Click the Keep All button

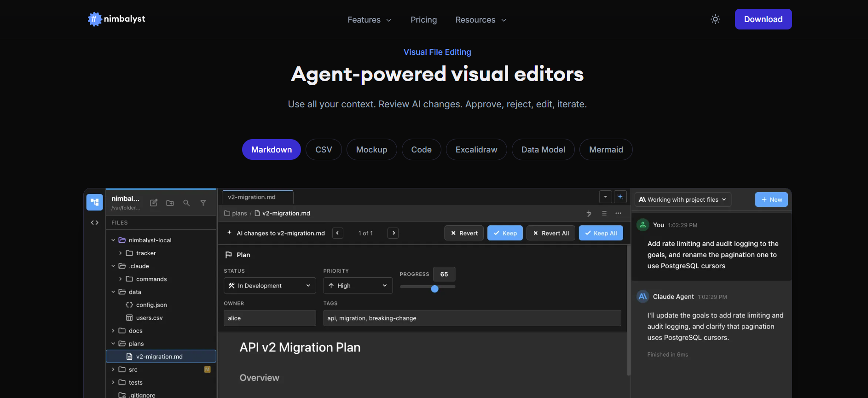(601, 233)
